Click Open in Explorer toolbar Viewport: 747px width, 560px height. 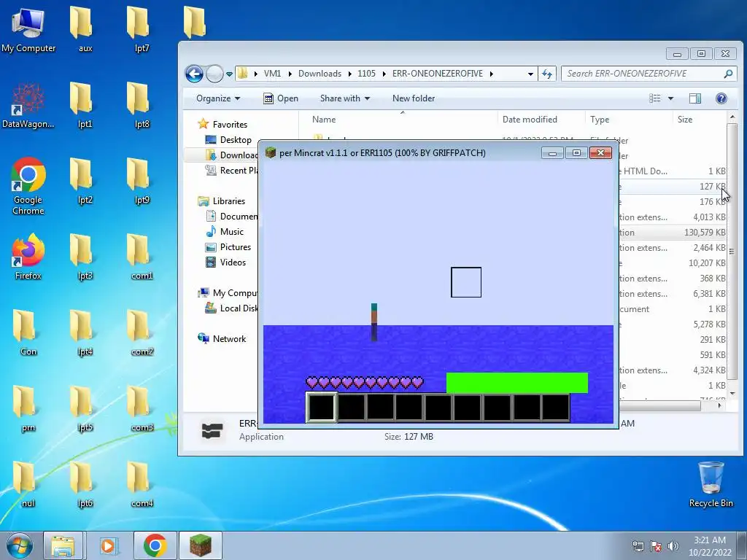click(281, 98)
